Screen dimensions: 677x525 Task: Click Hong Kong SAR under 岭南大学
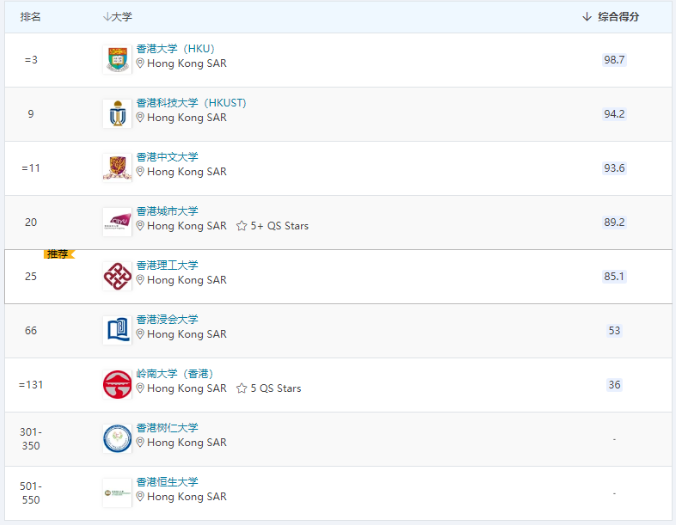(187, 388)
